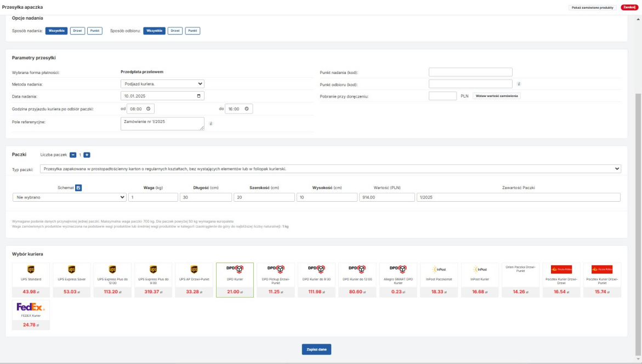
Task: Set Sposób nadania filter to Drzwi
Action: tap(77, 31)
